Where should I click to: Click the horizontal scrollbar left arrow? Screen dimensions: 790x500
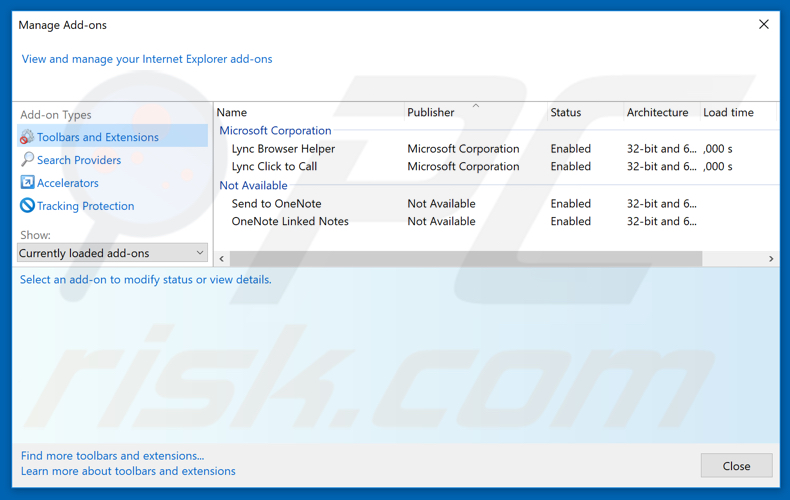(222, 259)
